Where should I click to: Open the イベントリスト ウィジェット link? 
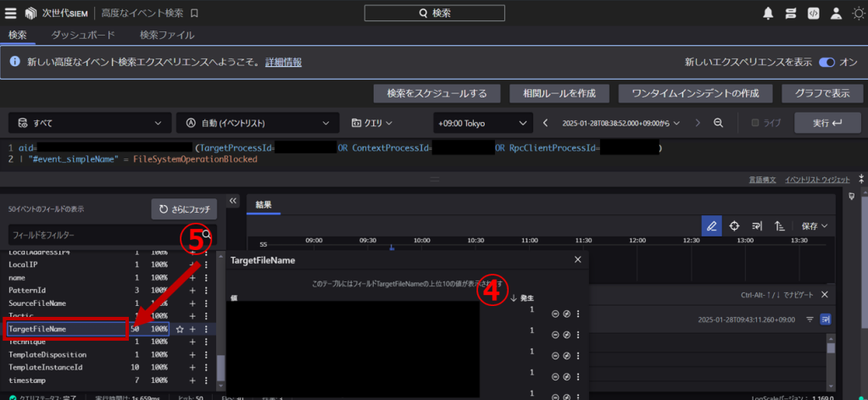[x=817, y=180]
